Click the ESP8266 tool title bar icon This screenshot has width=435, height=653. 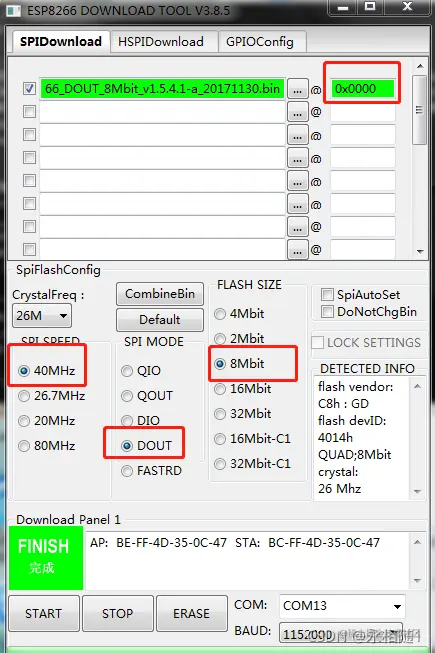pos(13,10)
